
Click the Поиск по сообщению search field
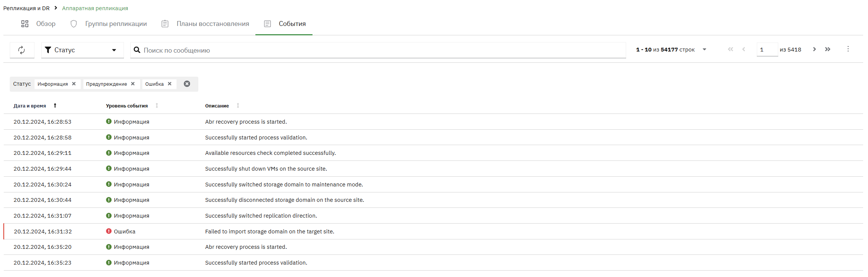point(378,50)
